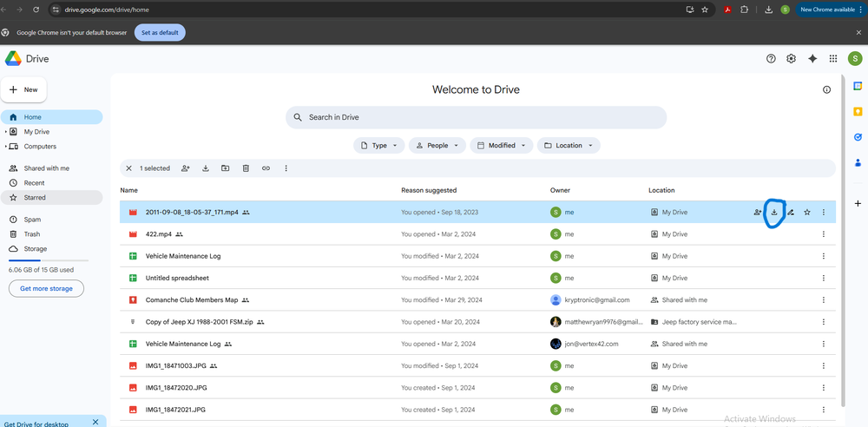Go to Shared with me in sidebar

46,168
